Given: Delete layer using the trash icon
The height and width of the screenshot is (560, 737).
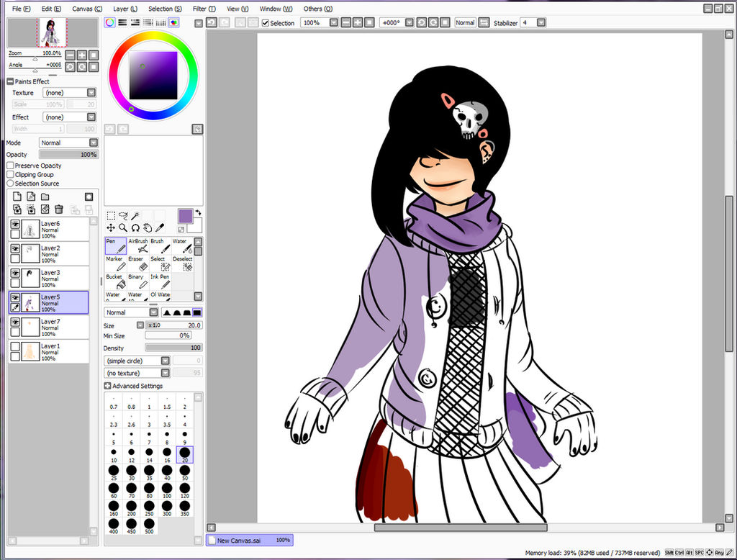Looking at the screenshot, I should 59,209.
